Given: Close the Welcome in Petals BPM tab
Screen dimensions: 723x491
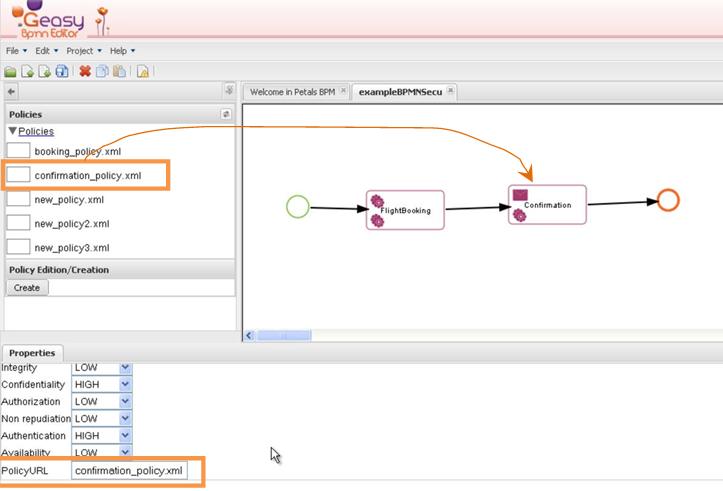Looking at the screenshot, I should [343, 91].
